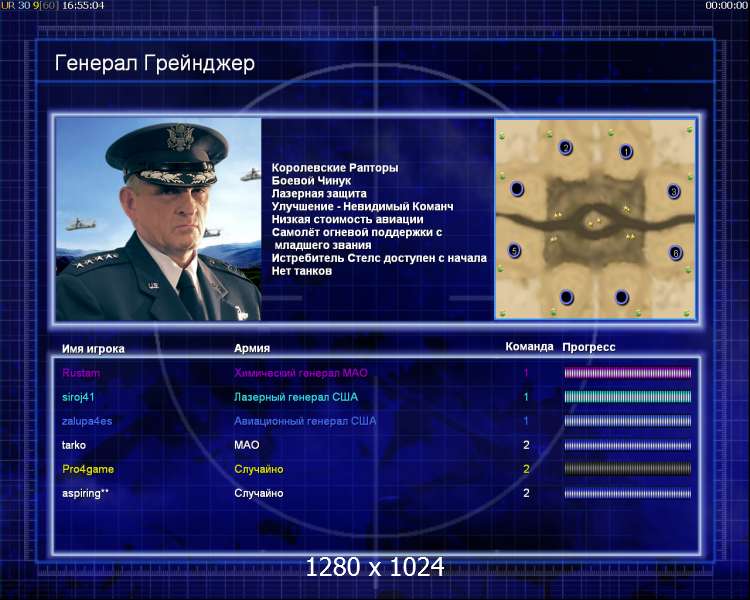Click the "Имя игрока" column header
Viewport: 750px width, 600px height.
pyautogui.click(x=93, y=349)
